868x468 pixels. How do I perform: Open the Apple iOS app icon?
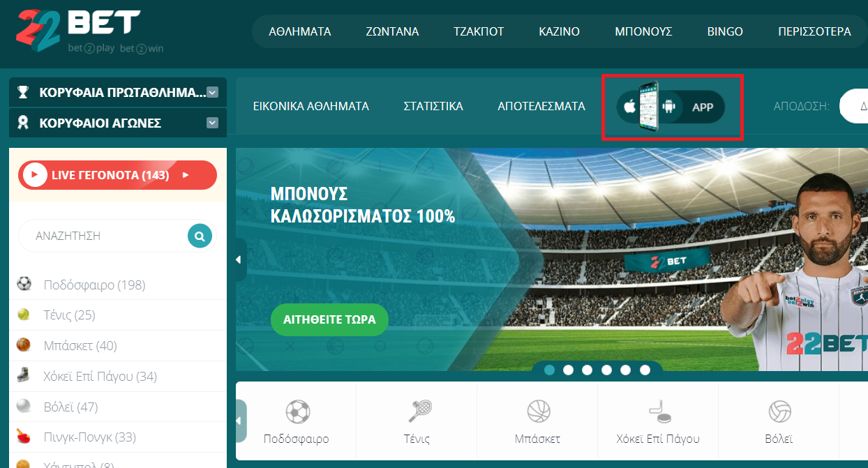(x=629, y=107)
